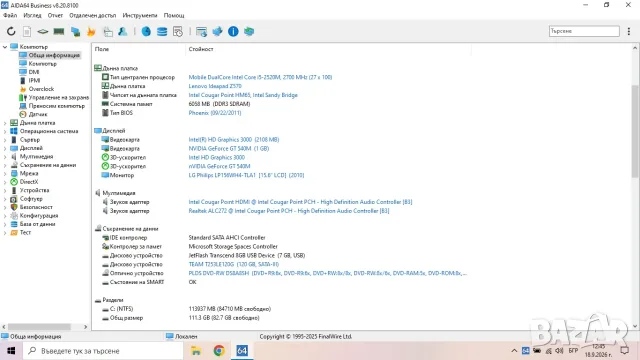Select Обща информация in the tree
Image resolution: width=640 pixels, height=360 pixels.
(54, 55)
